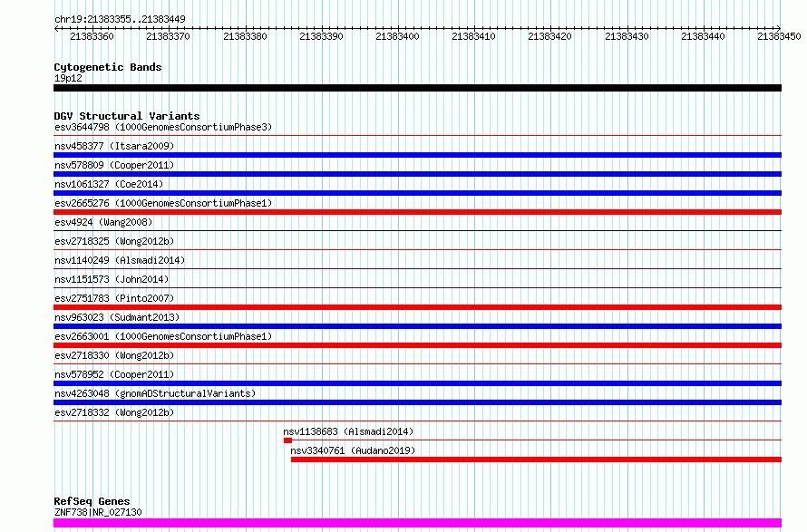Click the Cytogenetic Bands track title
The width and height of the screenshot is (807, 532).
tap(108, 67)
